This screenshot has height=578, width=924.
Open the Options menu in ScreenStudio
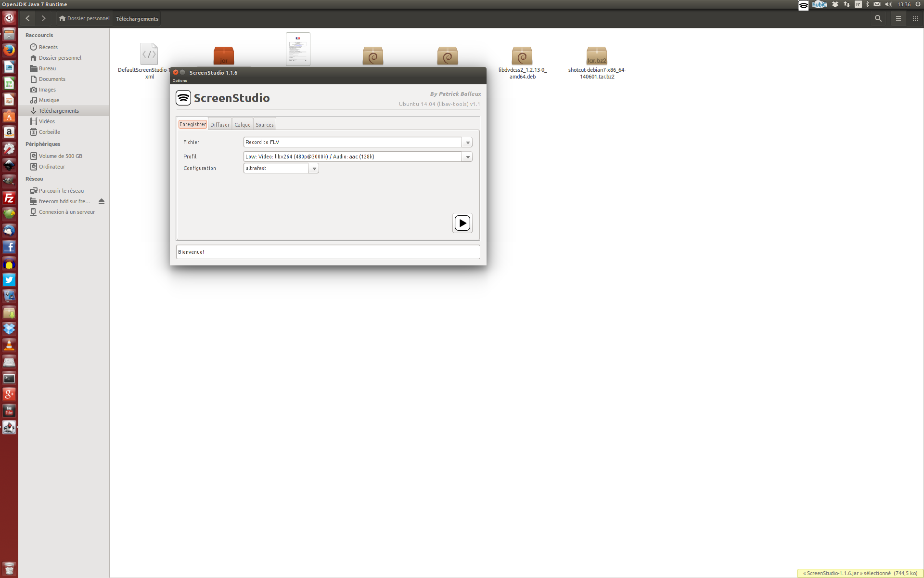pyautogui.click(x=180, y=80)
